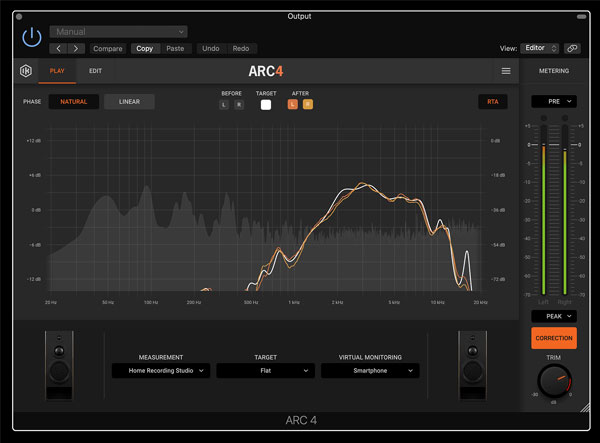Toggle the Before R curve
Viewport: 600px width, 443px height.
tap(239, 104)
